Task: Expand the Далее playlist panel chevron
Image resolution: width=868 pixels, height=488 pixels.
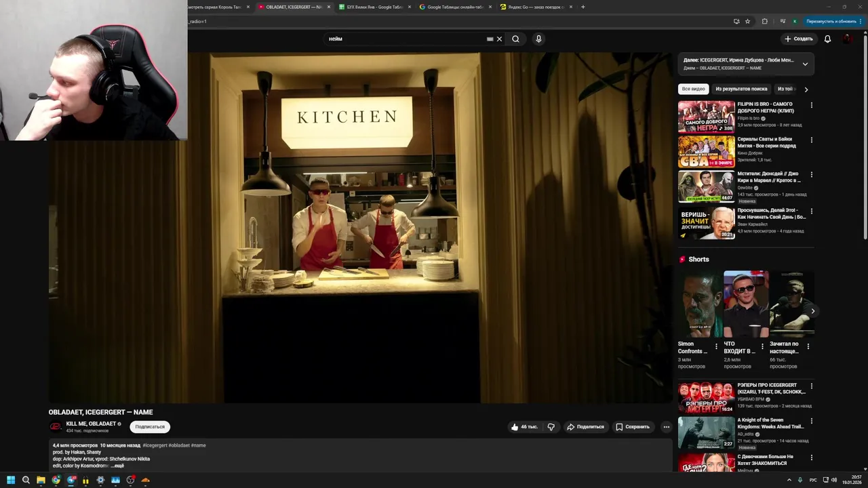Action: [x=805, y=64]
